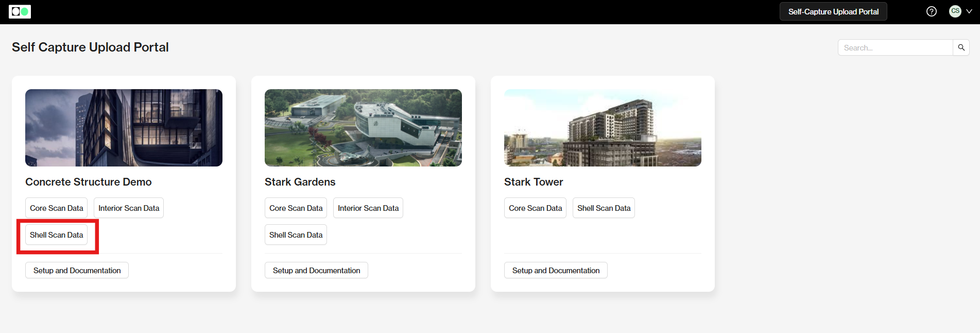Open the Self-Capture Upload Portal button
This screenshot has height=333, width=980.
tap(833, 11)
